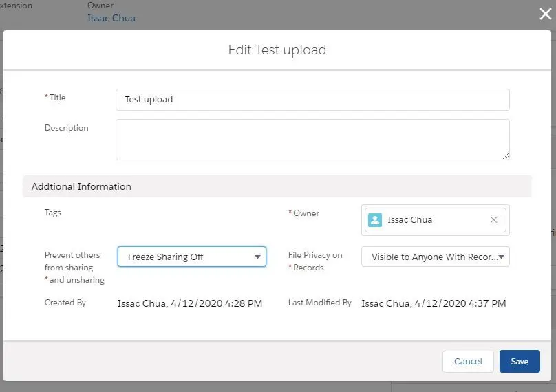
Task: Click the Created By timestamp text
Action: [190, 303]
